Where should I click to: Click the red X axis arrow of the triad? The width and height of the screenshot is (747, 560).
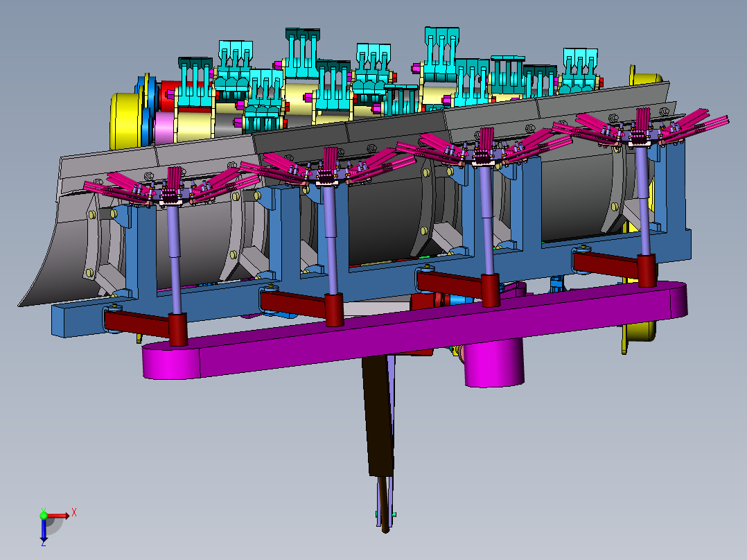click(59, 516)
